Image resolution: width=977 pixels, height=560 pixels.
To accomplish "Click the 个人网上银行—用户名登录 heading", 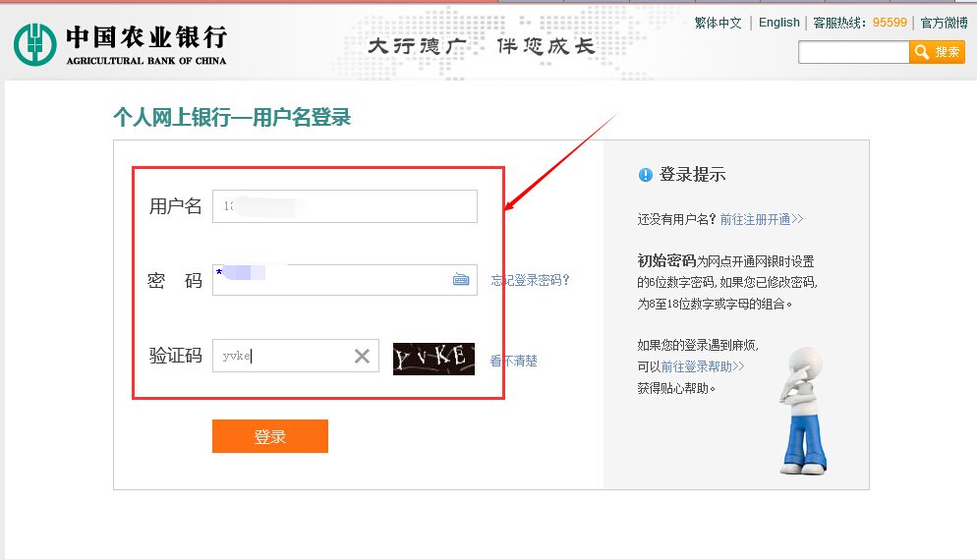I will click(232, 117).
